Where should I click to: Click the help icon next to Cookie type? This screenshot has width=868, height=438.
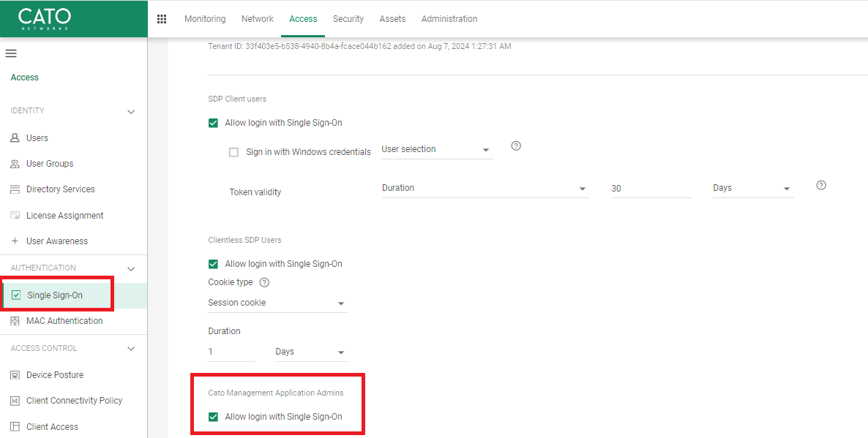[x=264, y=282]
